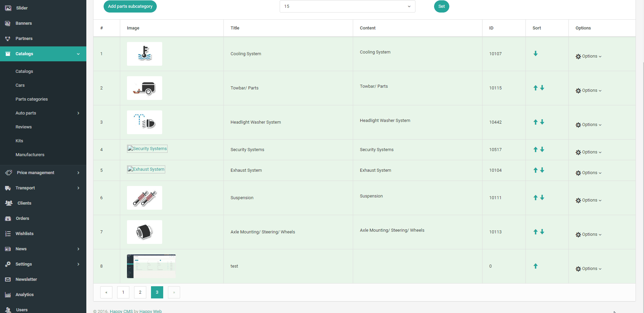644x313 pixels.
Task: Open Options dropdown for Headlight Washer System
Action: [x=588, y=125]
